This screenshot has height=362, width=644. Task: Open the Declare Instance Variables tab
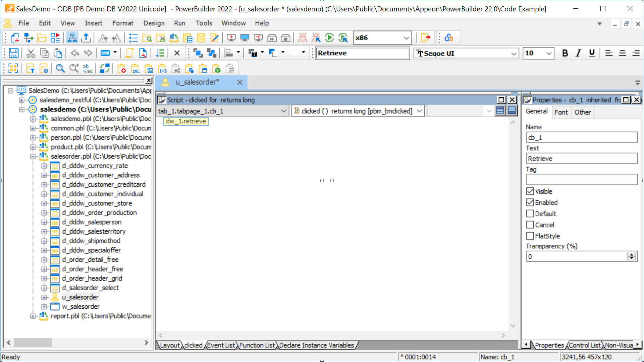[317, 345]
